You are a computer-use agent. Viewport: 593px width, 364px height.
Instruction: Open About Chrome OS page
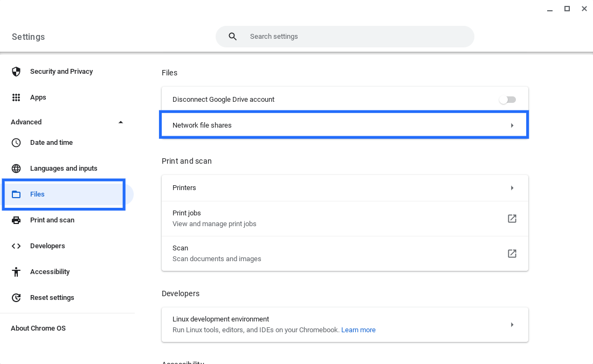[x=38, y=328]
